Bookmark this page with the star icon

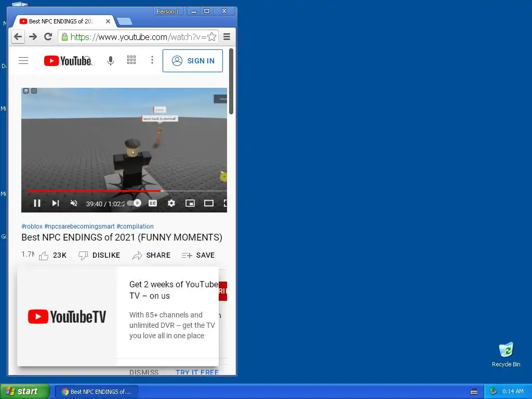[x=212, y=37]
